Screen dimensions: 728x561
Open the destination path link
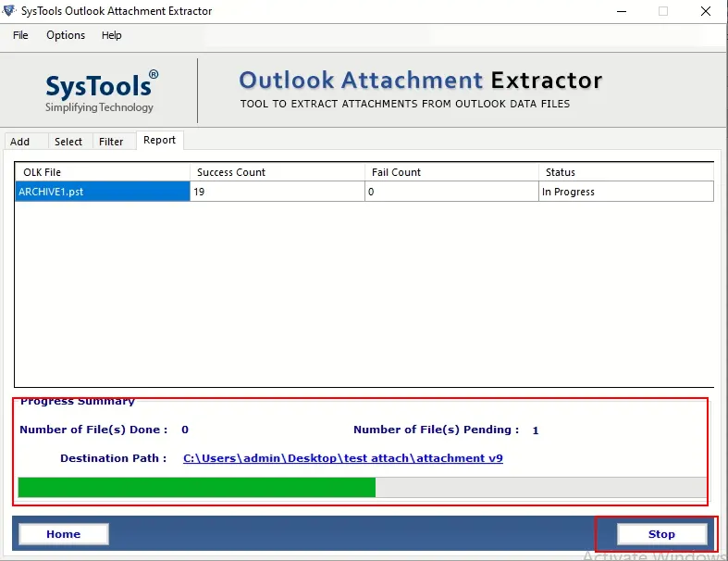pos(342,458)
